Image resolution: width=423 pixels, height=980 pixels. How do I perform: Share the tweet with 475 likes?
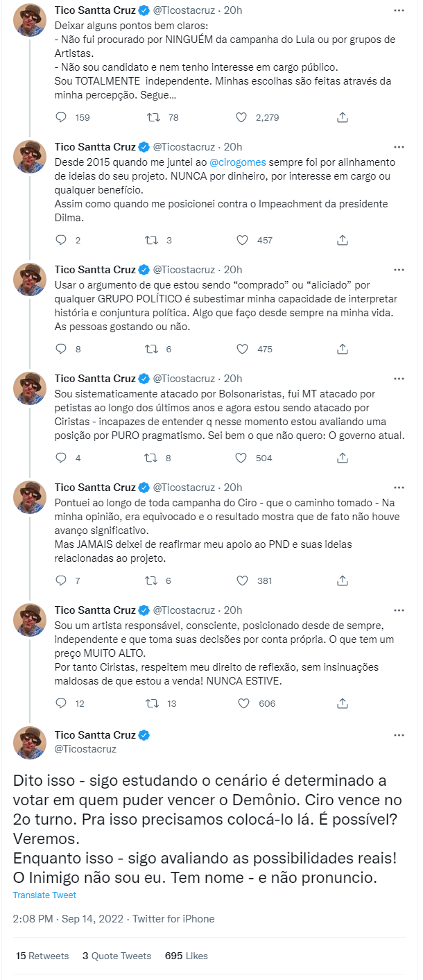pos(342,349)
